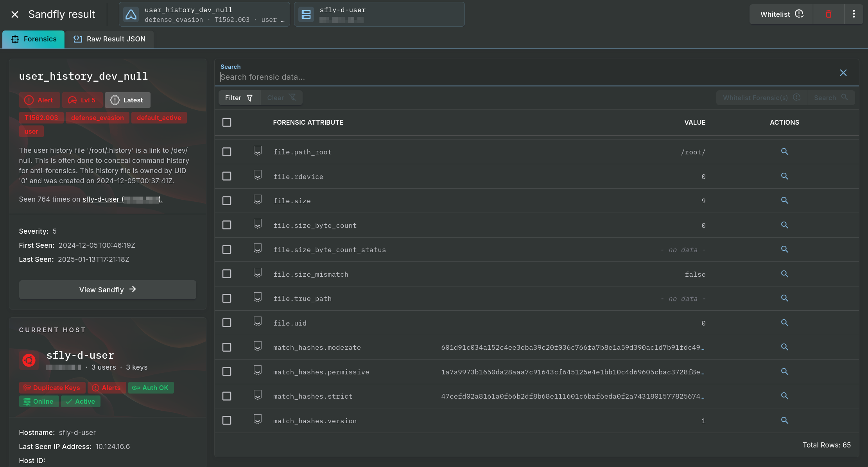Image resolution: width=868 pixels, height=467 pixels.
Task: Toggle select-all checkbox in table header
Action: [x=227, y=122]
